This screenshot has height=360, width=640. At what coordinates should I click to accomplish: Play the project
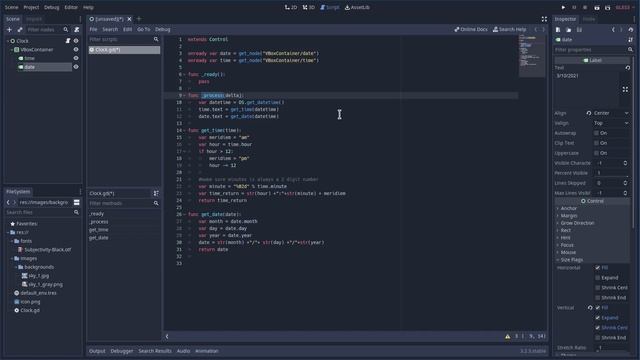tap(563, 7)
